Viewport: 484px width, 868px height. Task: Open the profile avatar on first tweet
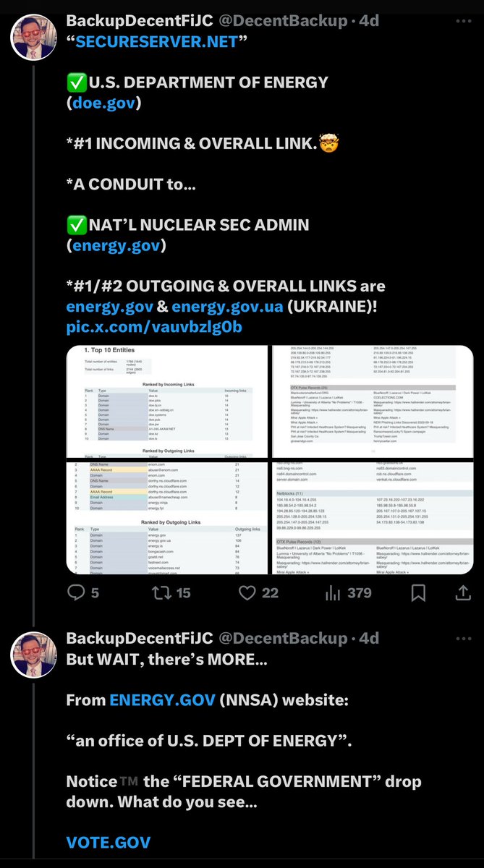33,35
